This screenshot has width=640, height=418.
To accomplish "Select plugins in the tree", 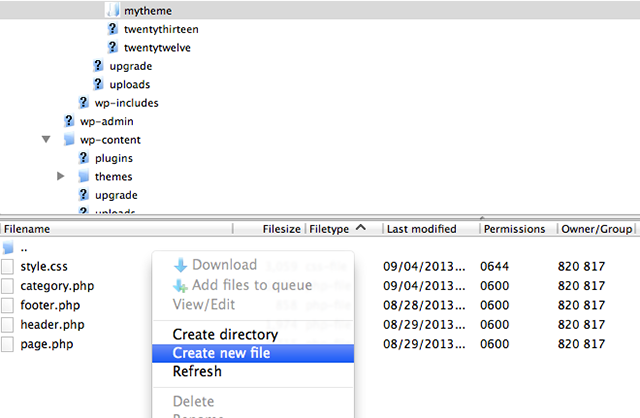I will click(114, 158).
